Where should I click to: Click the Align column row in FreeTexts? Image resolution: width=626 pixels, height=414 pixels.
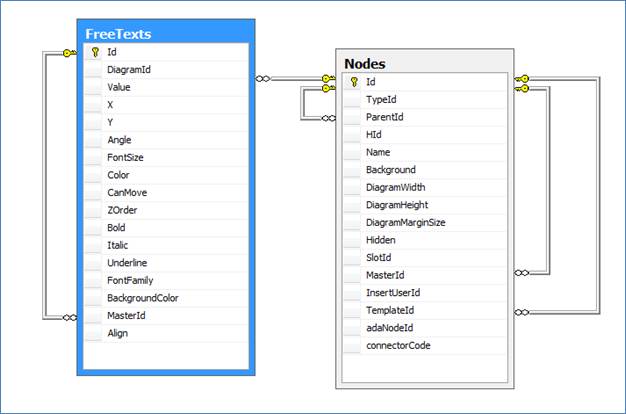pyautogui.click(x=118, y=333)
